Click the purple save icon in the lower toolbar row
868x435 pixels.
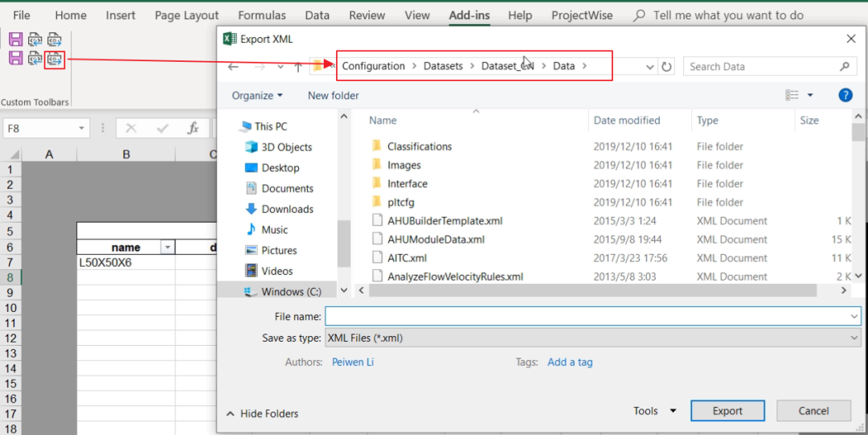(15, 58)
